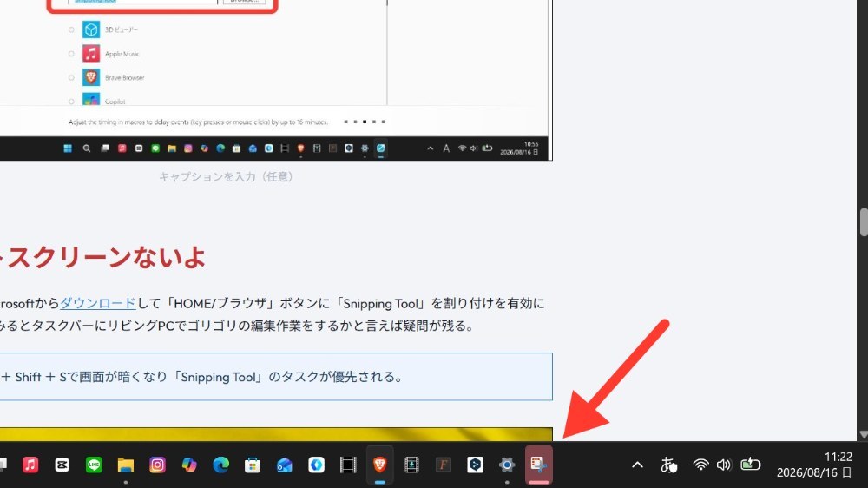Click the vertical scrollbar thumb on the right
868x488 pixels.
863,222
